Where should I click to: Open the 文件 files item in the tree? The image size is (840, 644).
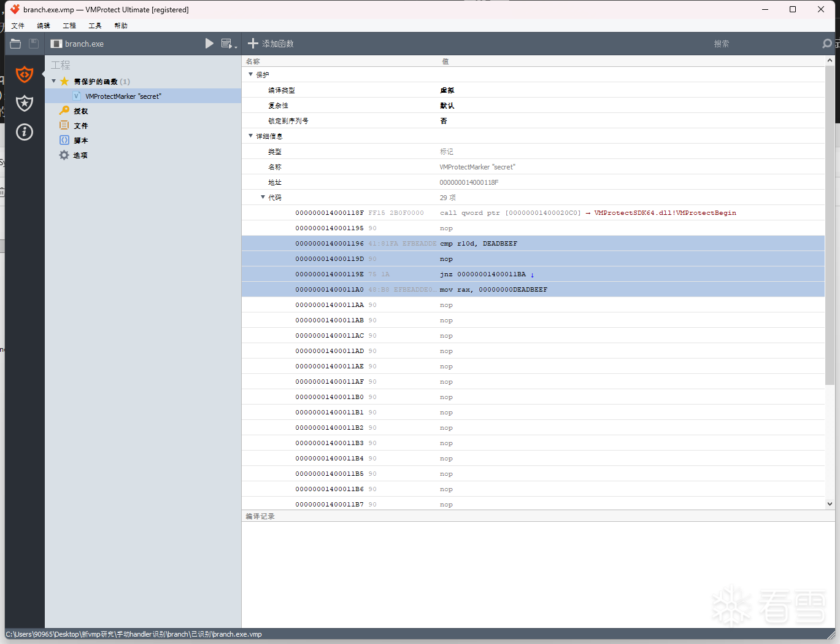tap(74, 125)
